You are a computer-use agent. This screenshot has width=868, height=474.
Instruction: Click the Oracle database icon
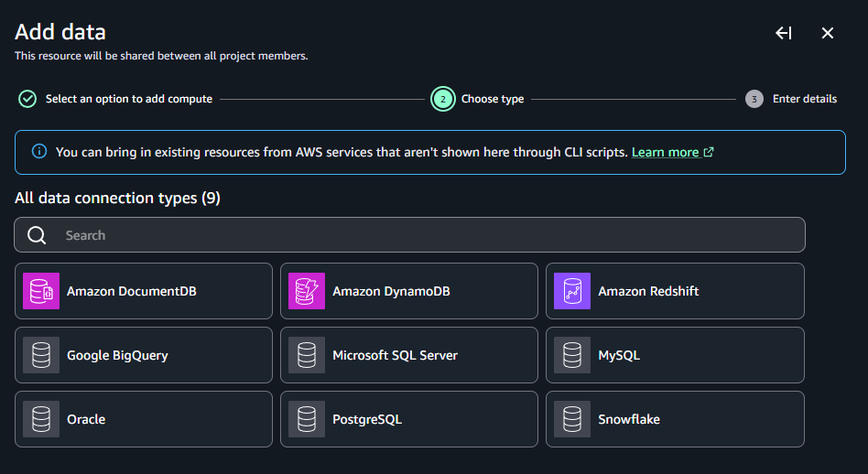tap(41, 419)
